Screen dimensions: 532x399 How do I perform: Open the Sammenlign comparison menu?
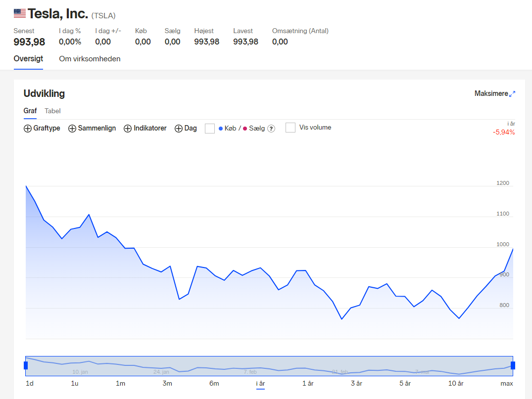pos(92,128)
